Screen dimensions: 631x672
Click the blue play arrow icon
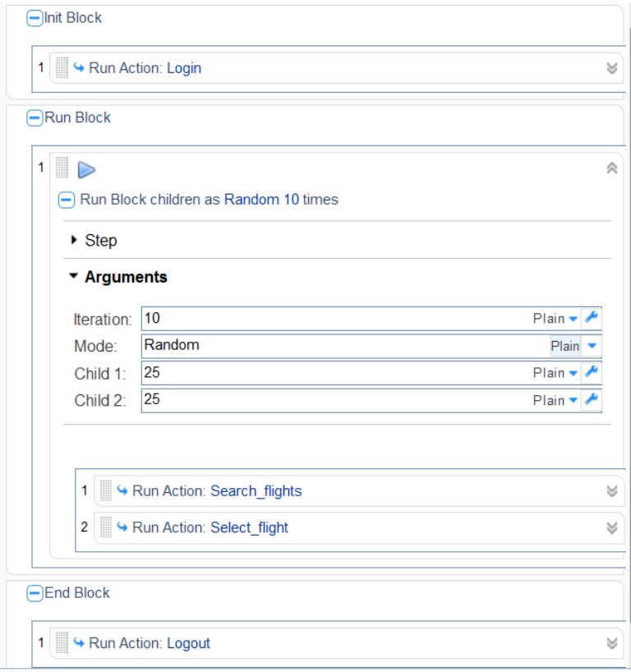86,170
